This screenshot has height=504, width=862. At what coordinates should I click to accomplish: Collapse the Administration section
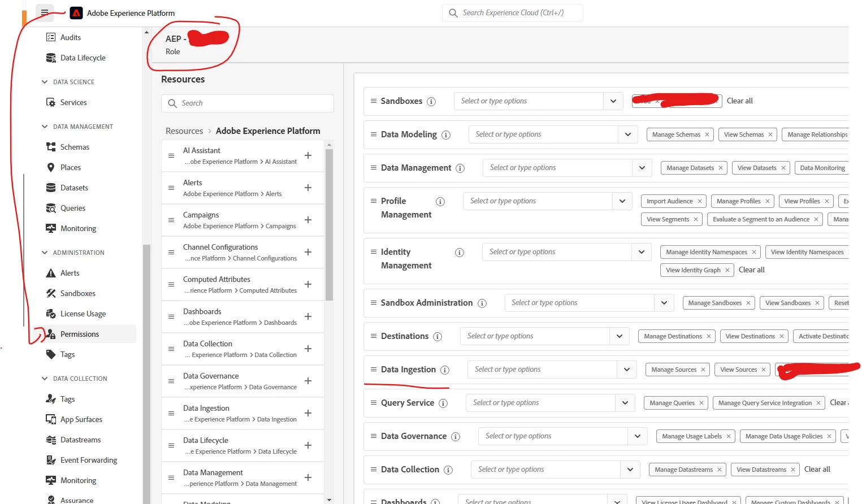[45, 253]
